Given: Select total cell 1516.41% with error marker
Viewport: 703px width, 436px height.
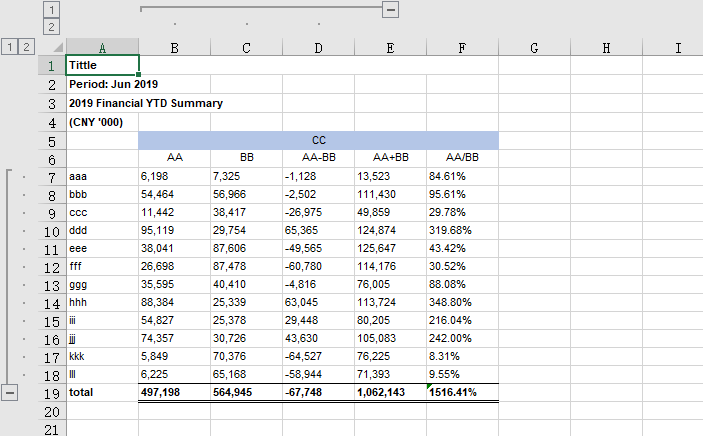Looking at the screenshot, I should pos(462,392).
